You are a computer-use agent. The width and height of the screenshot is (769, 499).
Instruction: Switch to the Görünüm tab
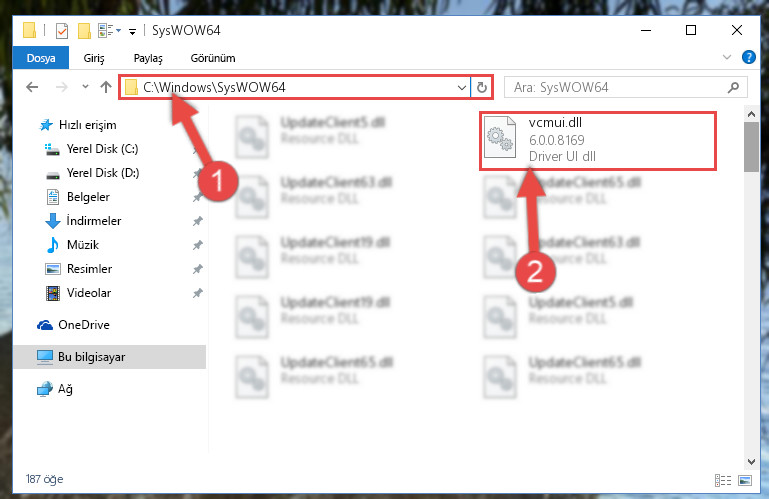pyautogui.click(x=213, y=58)
